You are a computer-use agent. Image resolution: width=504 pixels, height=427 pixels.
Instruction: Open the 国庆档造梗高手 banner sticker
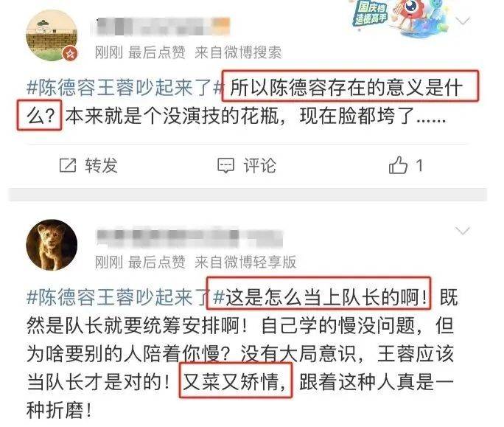coord(399,16)
